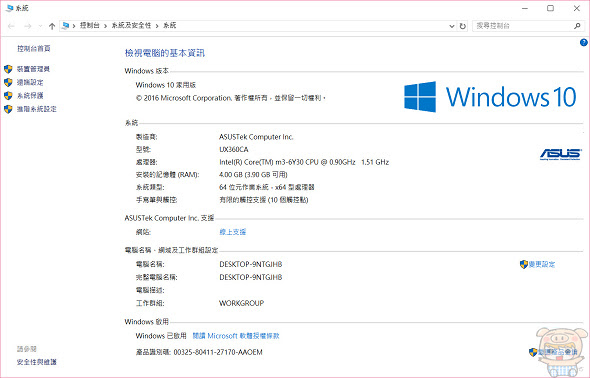Select the 系統及安全性 breadcrumb
This screenshot has height=378, width=590.
(131, 25)
